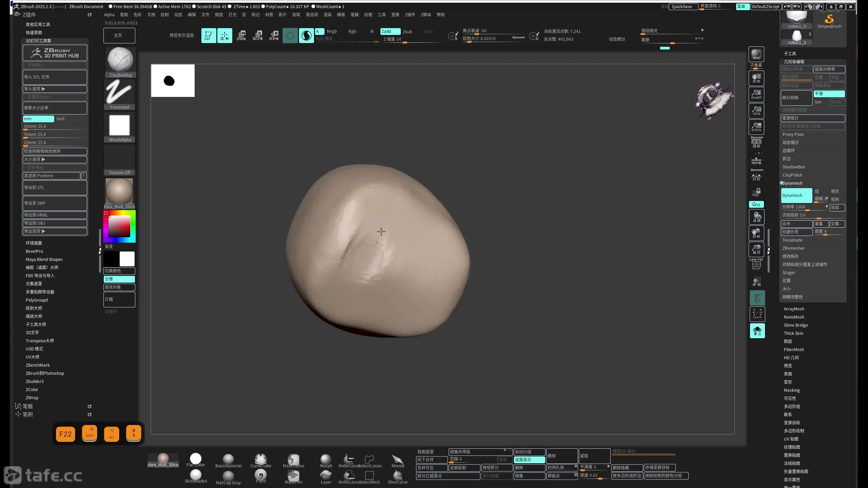The image size is (868, 488).
Task: Select the SelectRect brush
Action: [x=370, y=477]
